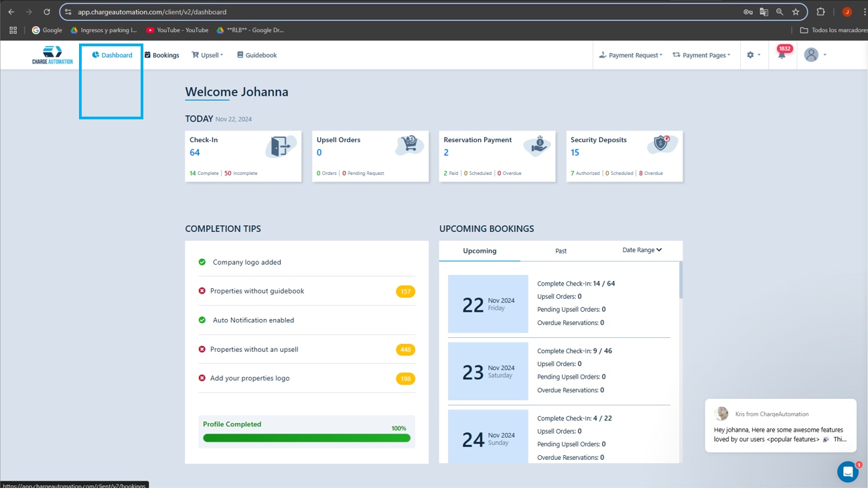Click '50 Incomplete' under Check-In

[x=240, y=173]
